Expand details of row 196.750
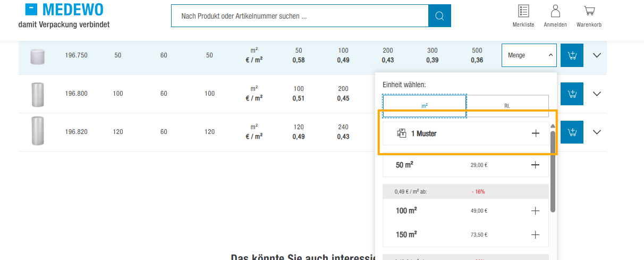This screenshot has height=260, width=644. tap(597, 55)
